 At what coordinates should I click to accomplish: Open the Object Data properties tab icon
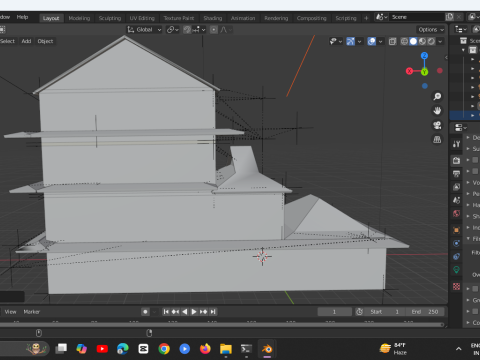456,270
